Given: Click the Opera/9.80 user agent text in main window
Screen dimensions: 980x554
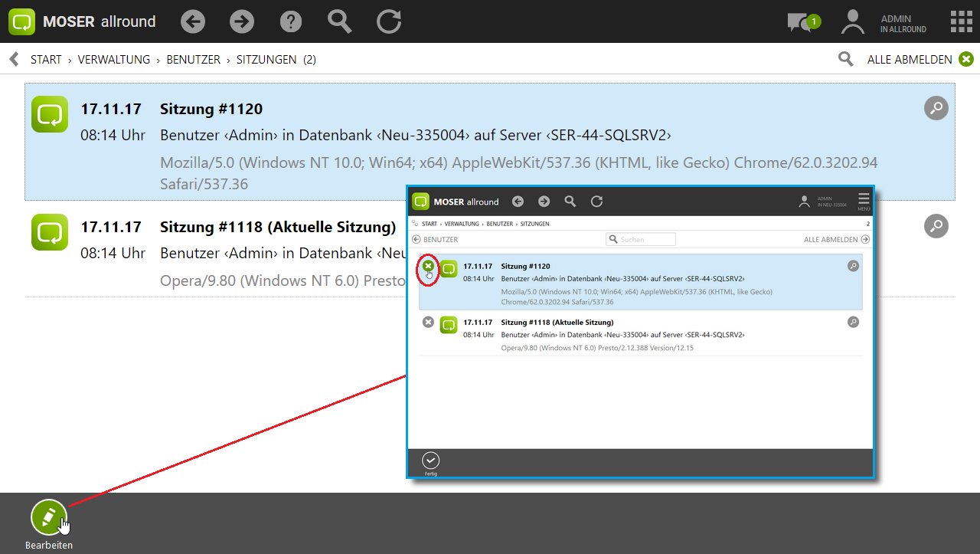Looking at the screenshot, I should tap(283, 281).
